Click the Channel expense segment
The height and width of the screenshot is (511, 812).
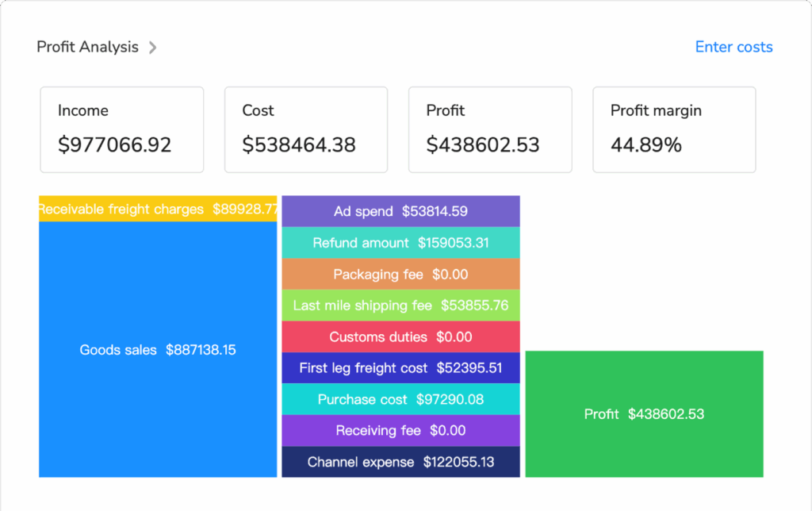pyautogui.click(x=400, y=462)
